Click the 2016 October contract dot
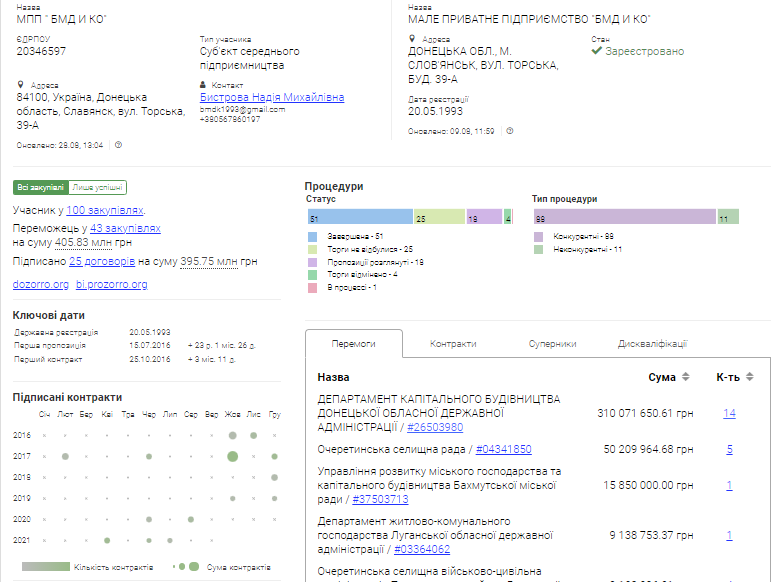This screenshot has height=582, width=772. click(x=232, y=435)
